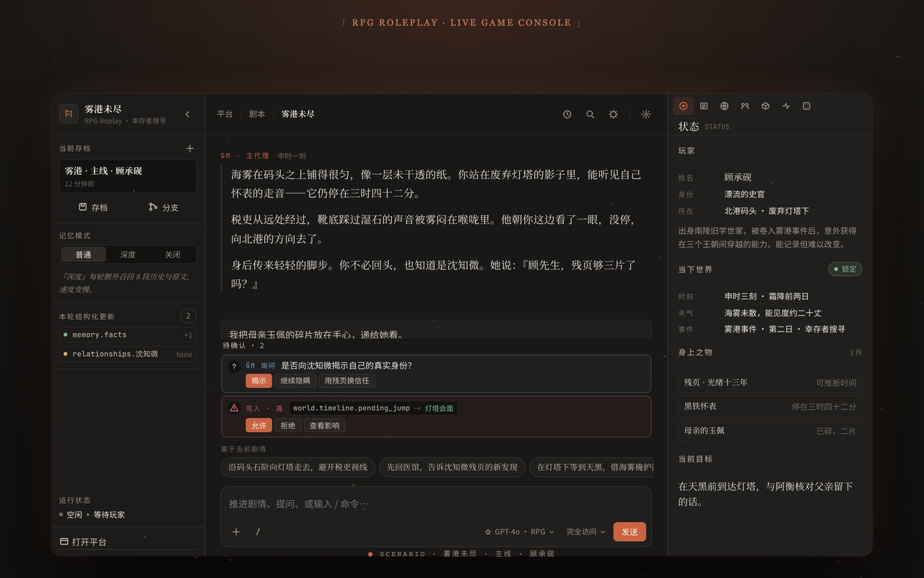Select 深度 memory mode

click(x=128, y=254)
